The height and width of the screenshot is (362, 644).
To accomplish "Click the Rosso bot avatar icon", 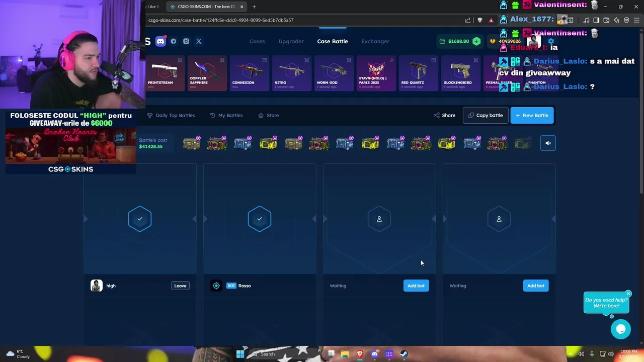I will pos(216,286).
